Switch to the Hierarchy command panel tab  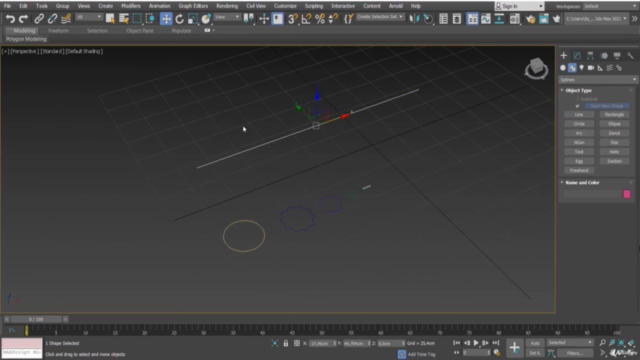pos(590,56)
